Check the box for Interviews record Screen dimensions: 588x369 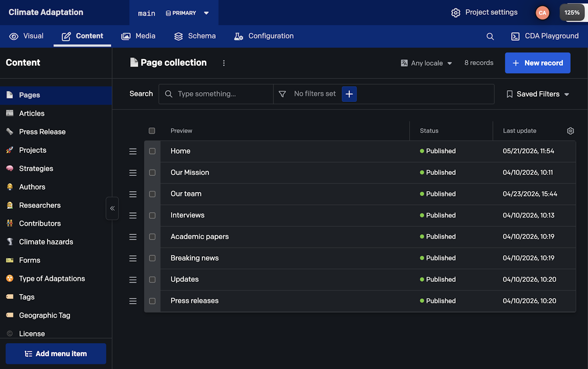tap(152, 216)
